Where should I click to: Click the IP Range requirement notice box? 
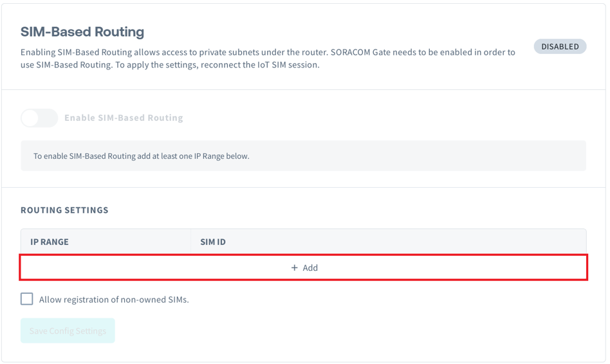coord(303,156)
